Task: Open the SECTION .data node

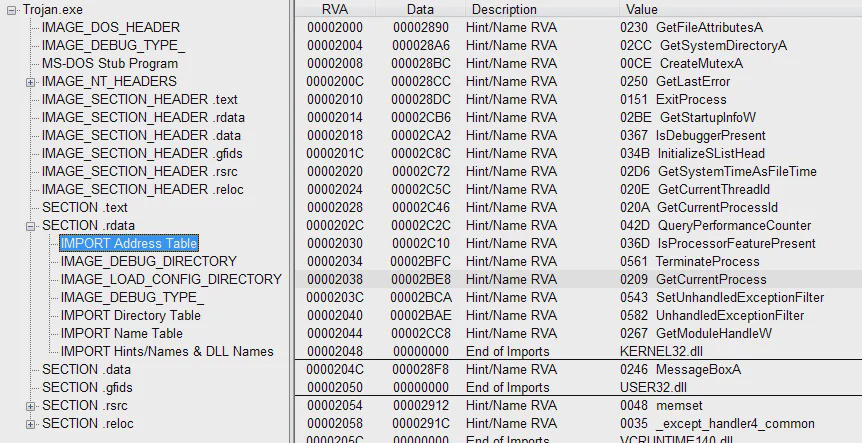Action: [86, 369]
